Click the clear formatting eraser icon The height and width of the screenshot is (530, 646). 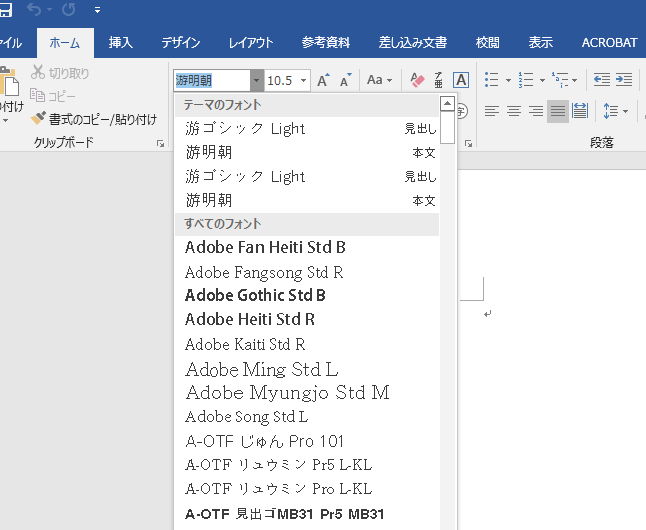point(418,80)
